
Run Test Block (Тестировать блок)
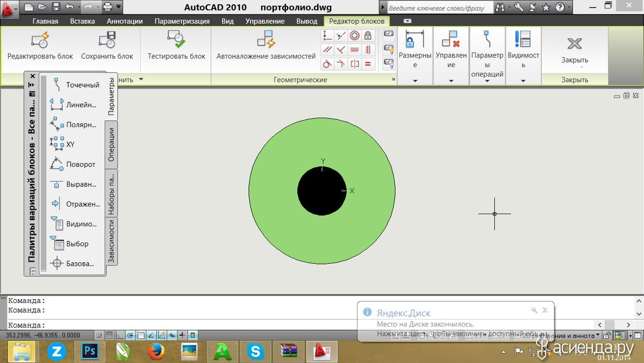177,46
